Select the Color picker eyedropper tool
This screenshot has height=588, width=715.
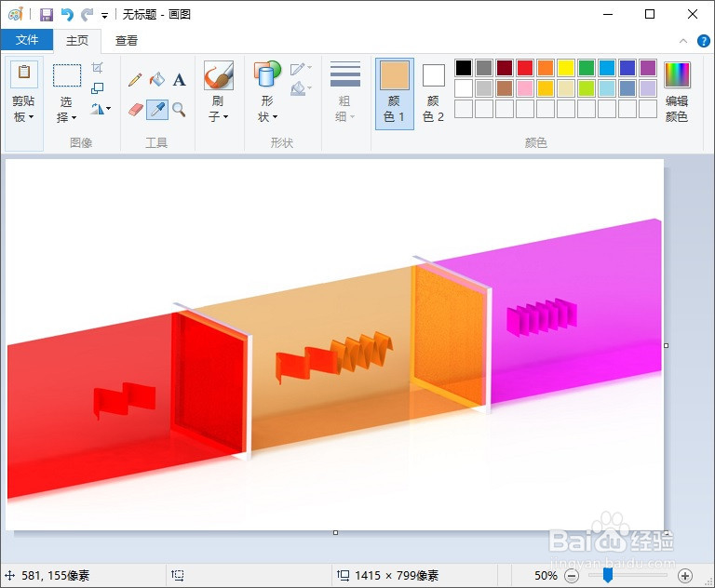tap(157, 110)
